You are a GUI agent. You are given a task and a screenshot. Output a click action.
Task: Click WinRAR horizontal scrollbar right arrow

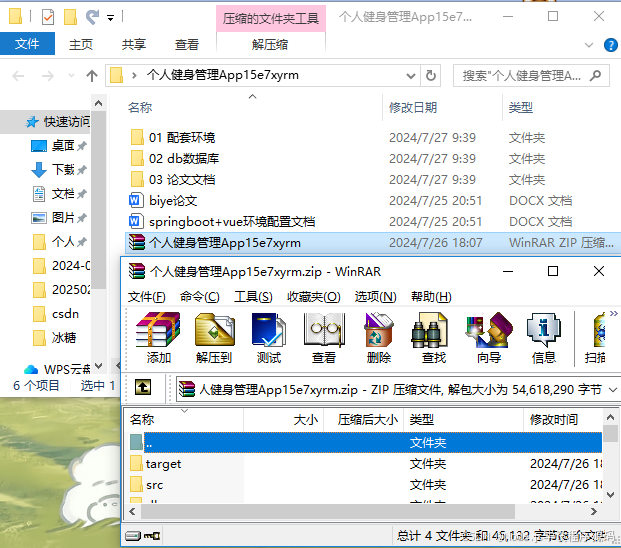[594, 512]
